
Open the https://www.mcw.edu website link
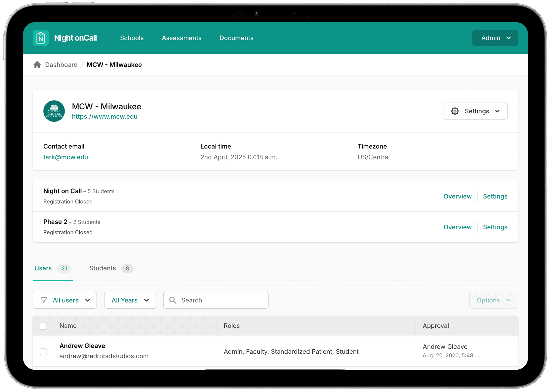point(105,116)
